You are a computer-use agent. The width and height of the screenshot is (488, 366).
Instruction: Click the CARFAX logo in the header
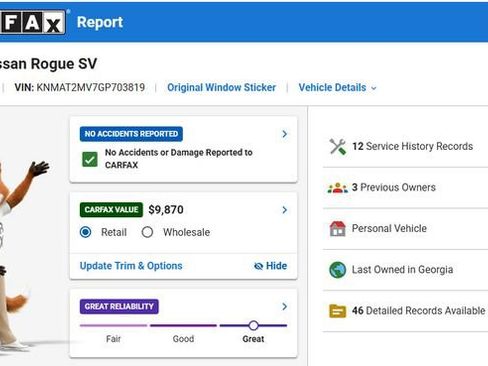32,22
